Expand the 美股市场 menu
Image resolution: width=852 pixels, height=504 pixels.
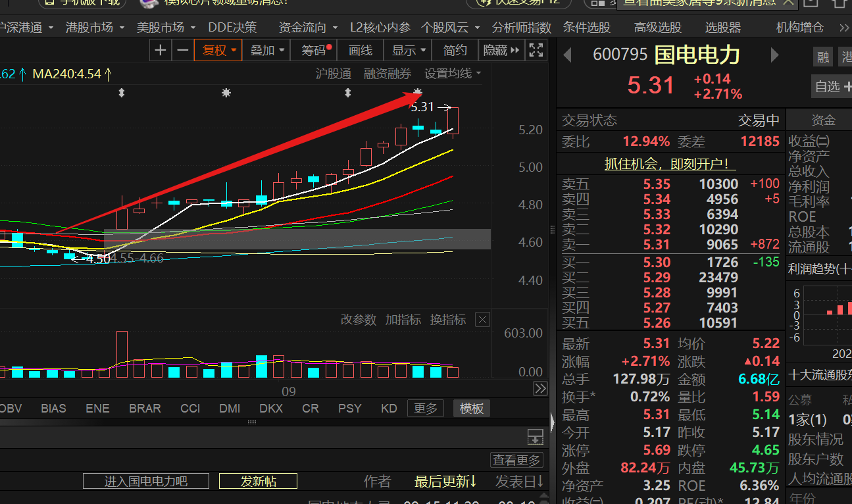(166, 28)
